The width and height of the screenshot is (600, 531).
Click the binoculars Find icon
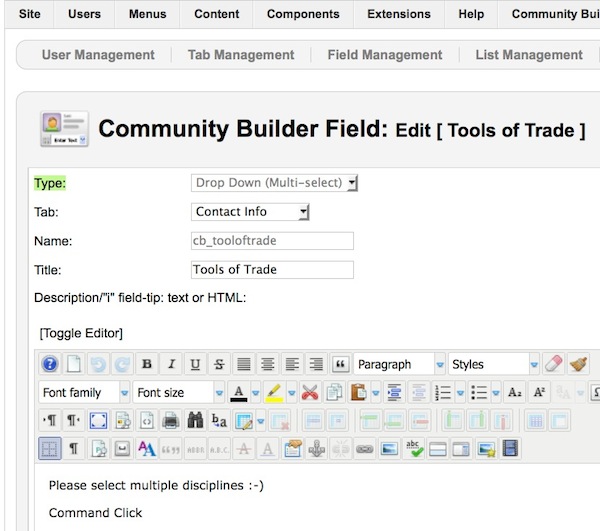tap(195, 420)
